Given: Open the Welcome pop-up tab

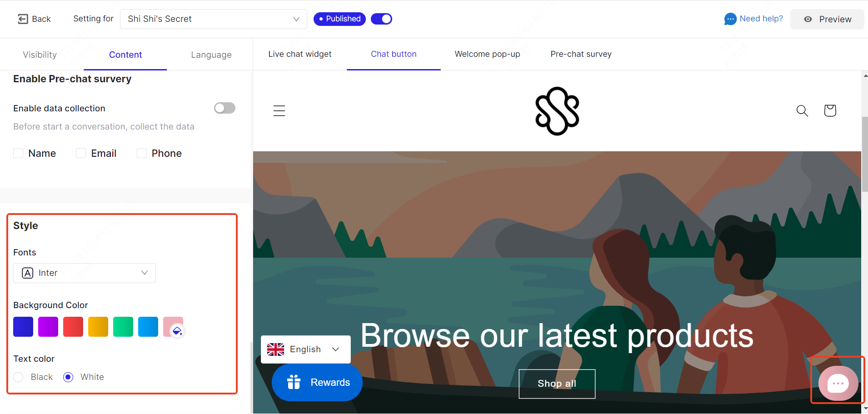Looking at the screenshot, I should tap(487, 54).
